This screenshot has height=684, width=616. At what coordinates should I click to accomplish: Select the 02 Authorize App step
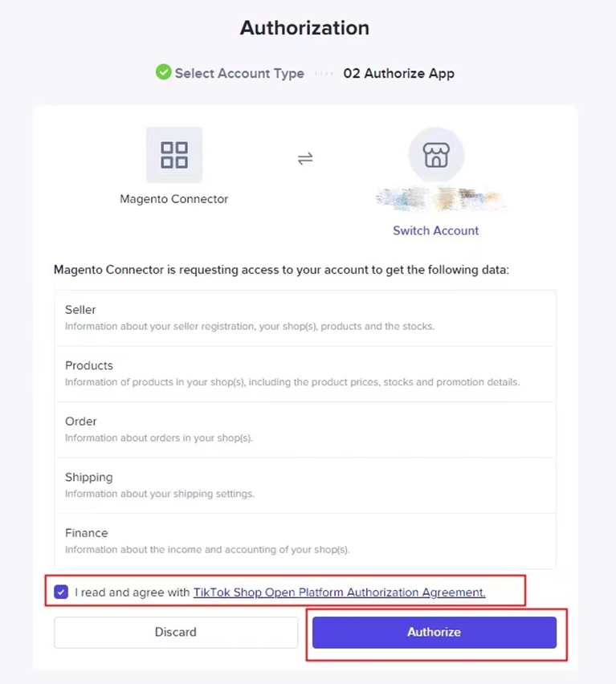398,73
